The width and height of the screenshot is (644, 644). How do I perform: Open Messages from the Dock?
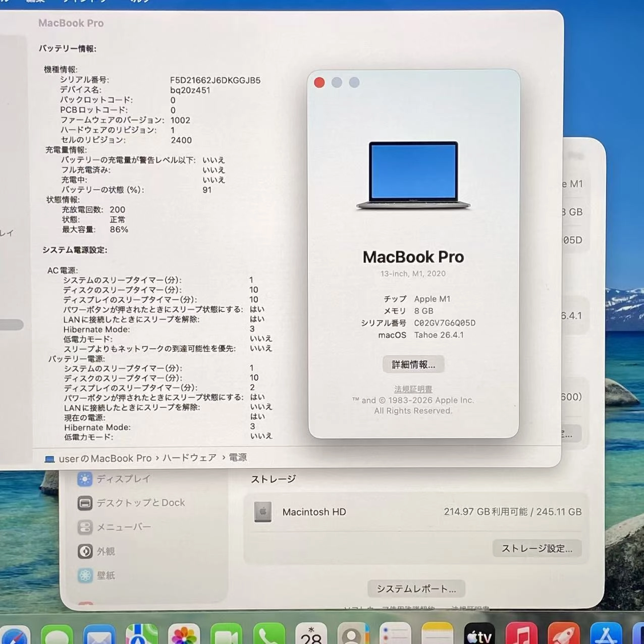pos(57,635)
